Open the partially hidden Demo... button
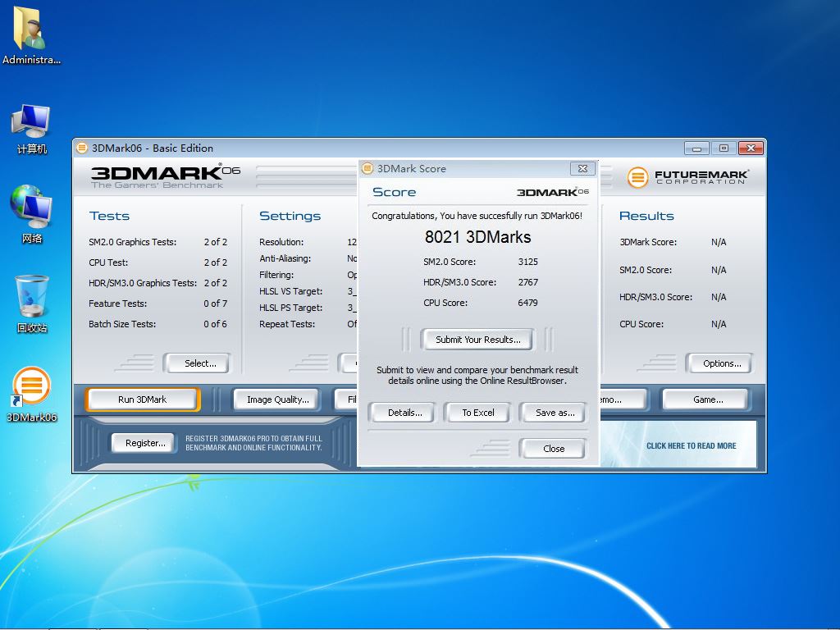840x630 pixels. (x=623, y=399)
